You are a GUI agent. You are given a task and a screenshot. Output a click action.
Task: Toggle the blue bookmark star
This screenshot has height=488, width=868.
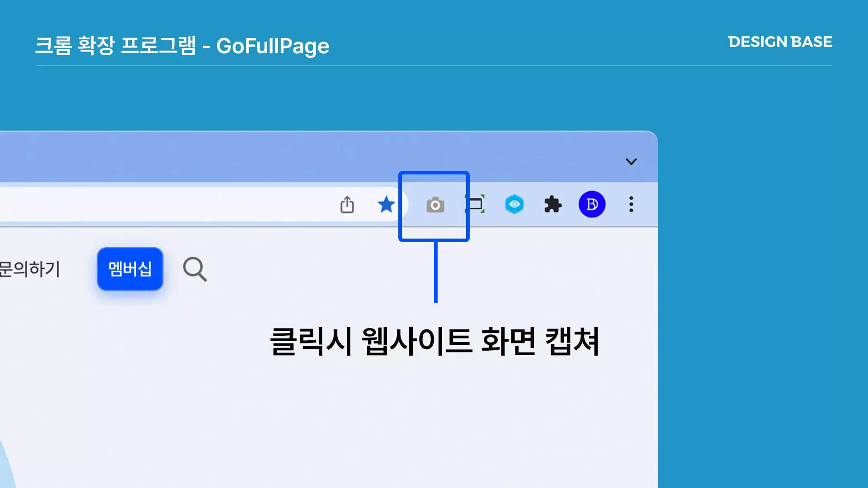pyautogui.click(x=386, y=205)
